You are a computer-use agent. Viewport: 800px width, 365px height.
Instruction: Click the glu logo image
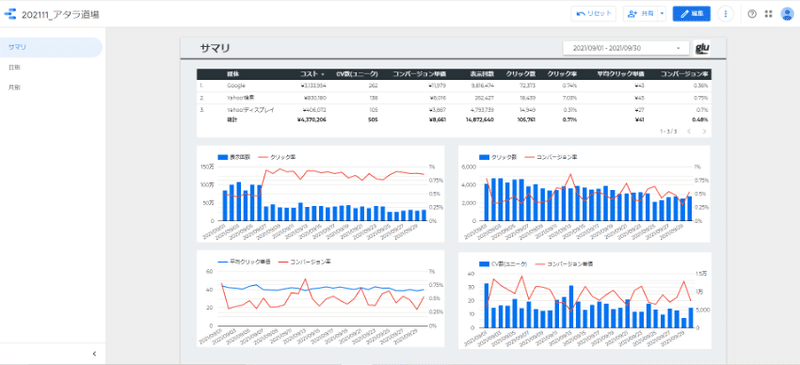(703, 48)
